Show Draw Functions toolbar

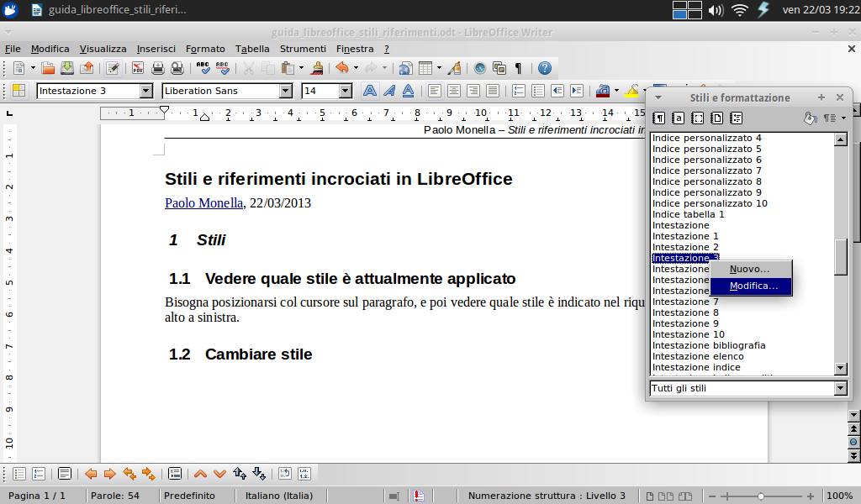[454, 68]
